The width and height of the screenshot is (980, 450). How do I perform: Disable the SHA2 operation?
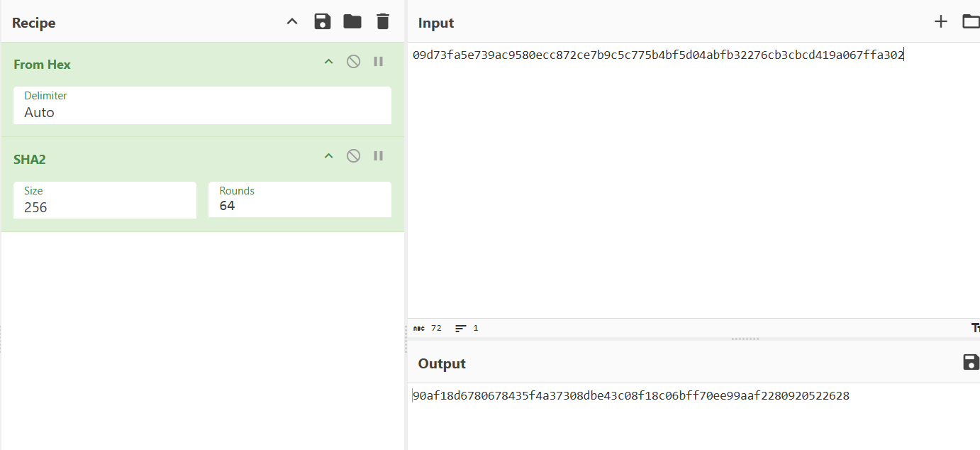[353, 156]
